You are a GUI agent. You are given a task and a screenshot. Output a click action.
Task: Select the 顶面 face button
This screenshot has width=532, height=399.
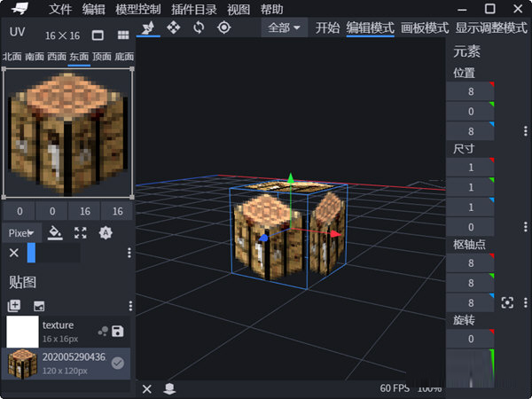click(102, 56)
